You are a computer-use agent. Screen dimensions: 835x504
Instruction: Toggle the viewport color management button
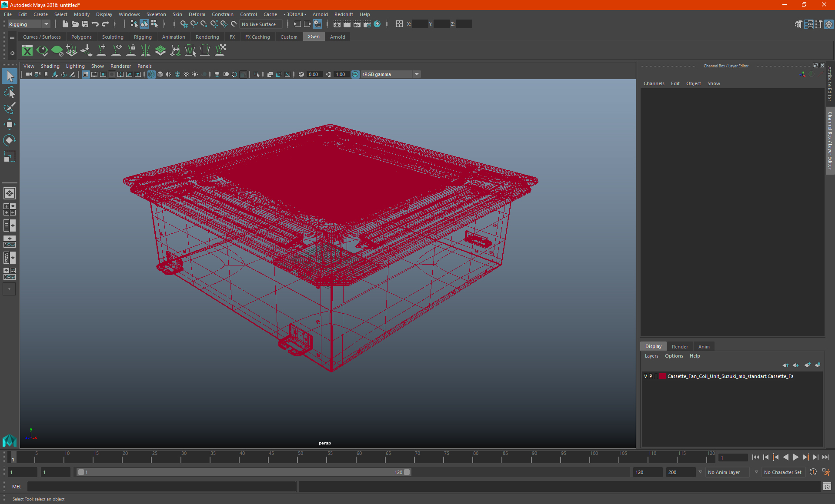[x=355, y=74]
